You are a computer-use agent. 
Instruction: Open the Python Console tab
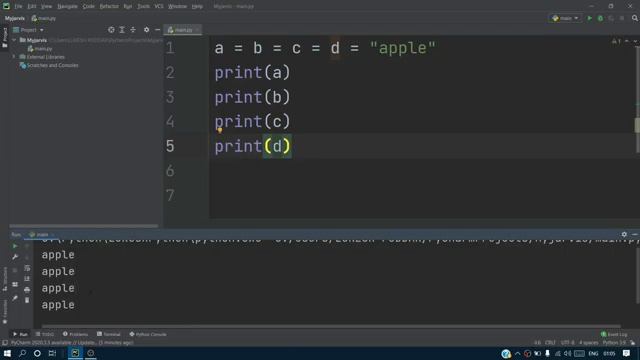pyautogui.click(x=148, y=334)
